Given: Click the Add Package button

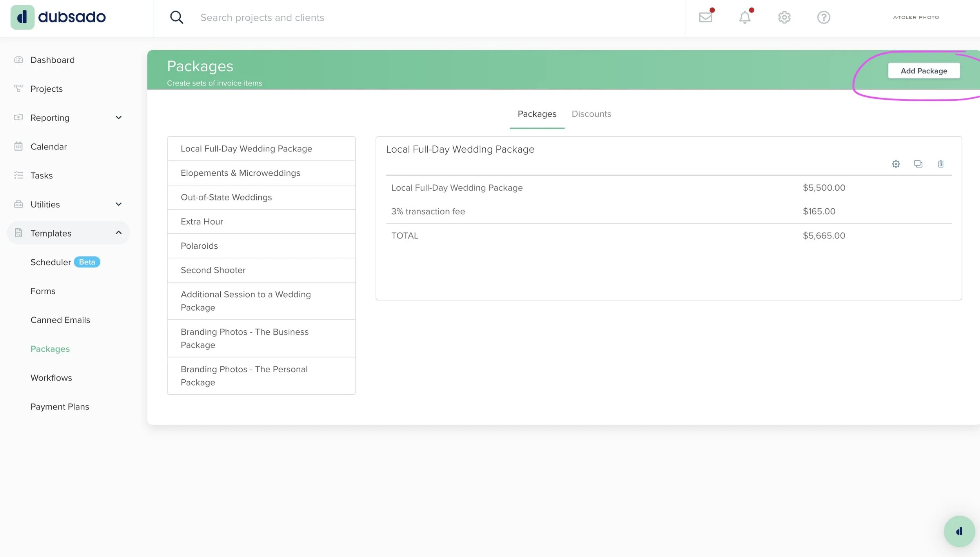Looking at the screenshot, I should [x=924, y=71].
